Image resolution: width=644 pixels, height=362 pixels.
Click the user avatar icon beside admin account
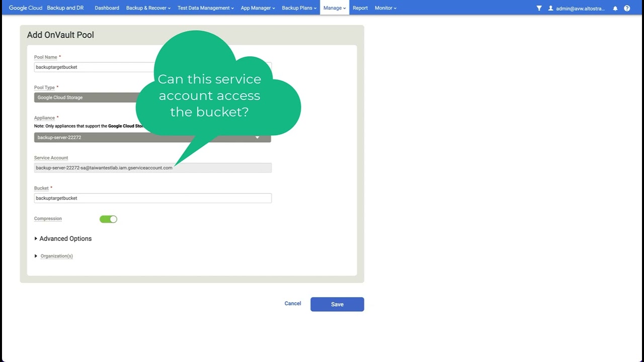click(551, 8)
